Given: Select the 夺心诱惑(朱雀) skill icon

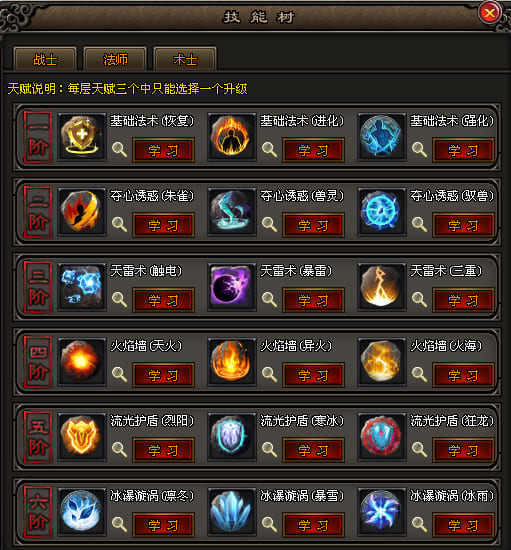Looking at the screenshot, I should click(x=82, y=212).
